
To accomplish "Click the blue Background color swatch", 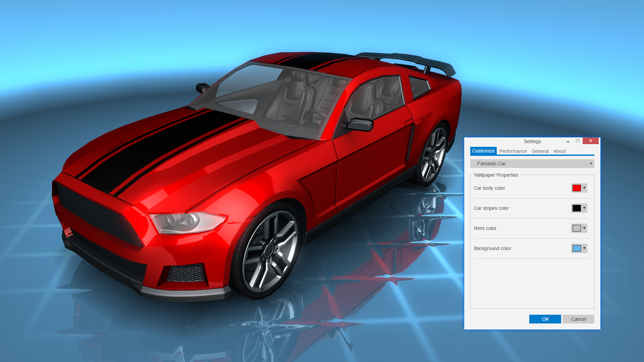I will 577,248.
